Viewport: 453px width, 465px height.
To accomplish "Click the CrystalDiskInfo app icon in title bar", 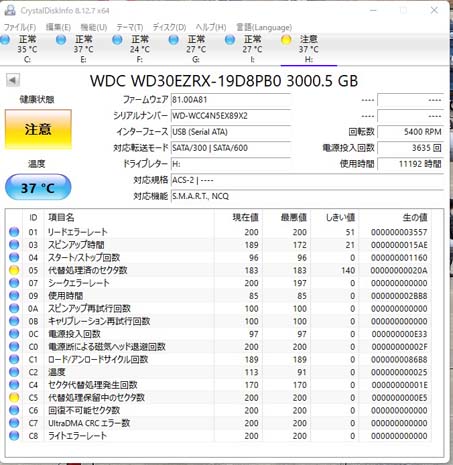I will pos(10,10).
